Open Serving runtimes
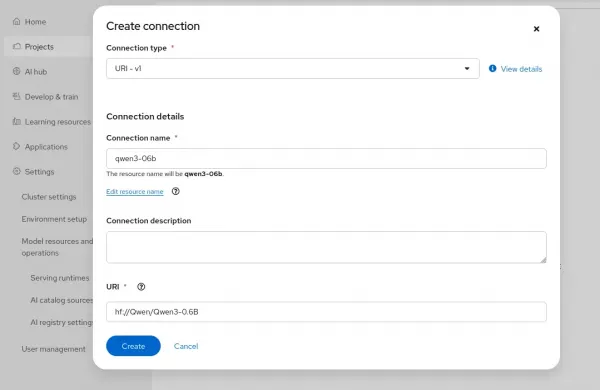This screenshot has height=390, width=600. pyautogui.click(x=60, y=278)
